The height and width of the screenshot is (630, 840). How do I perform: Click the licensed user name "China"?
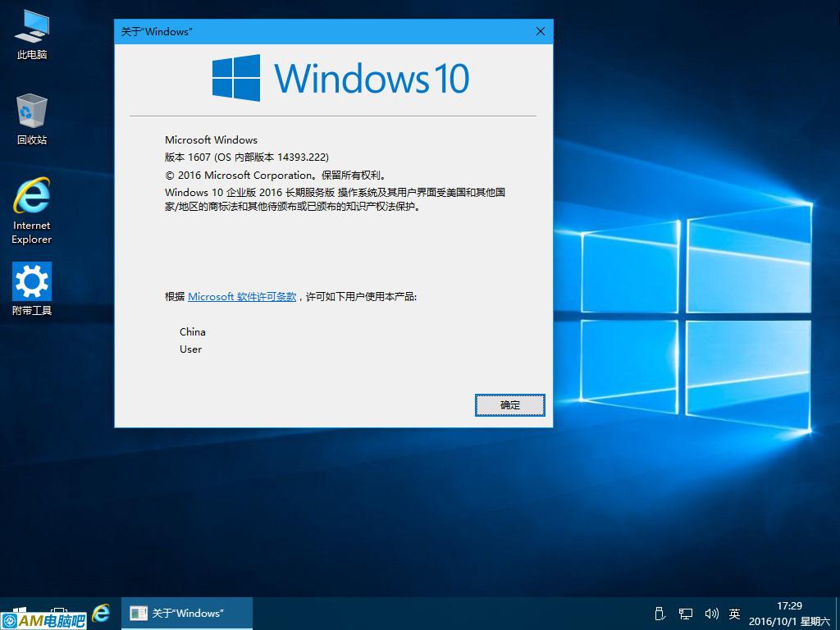(x=192, y=331)
